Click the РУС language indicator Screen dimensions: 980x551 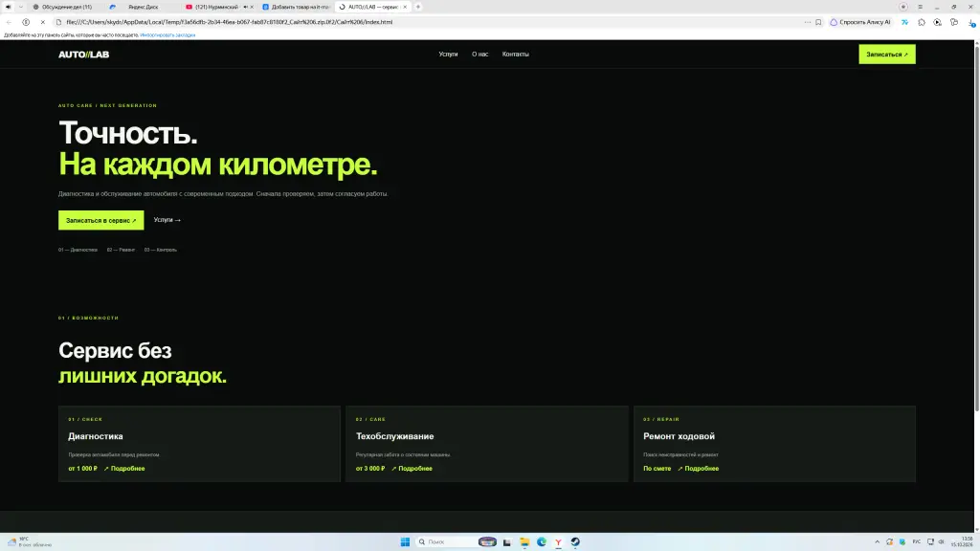[x=916, y=541]
